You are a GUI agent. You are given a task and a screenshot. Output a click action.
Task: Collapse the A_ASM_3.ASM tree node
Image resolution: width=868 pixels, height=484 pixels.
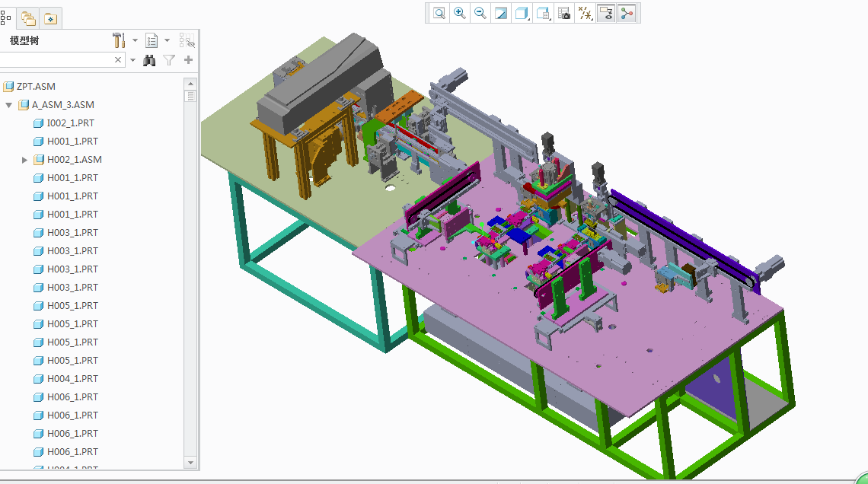(x=9, y=105)
